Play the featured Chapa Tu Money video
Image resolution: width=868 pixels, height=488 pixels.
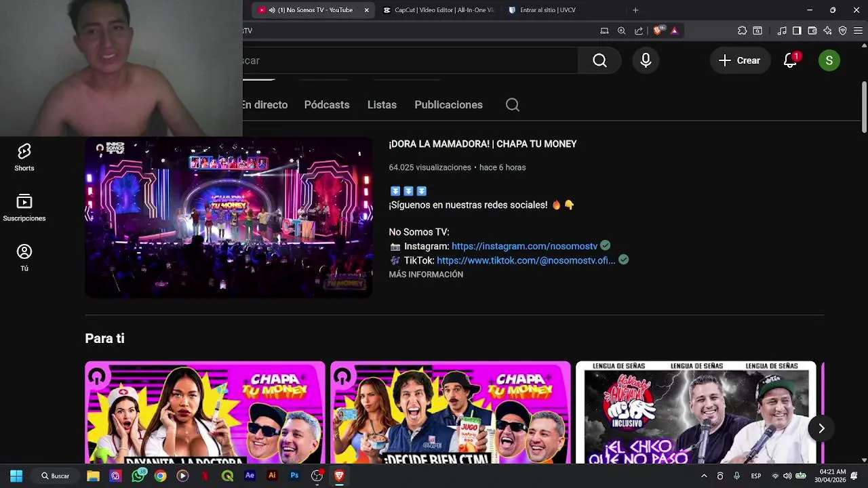[229, 218]
